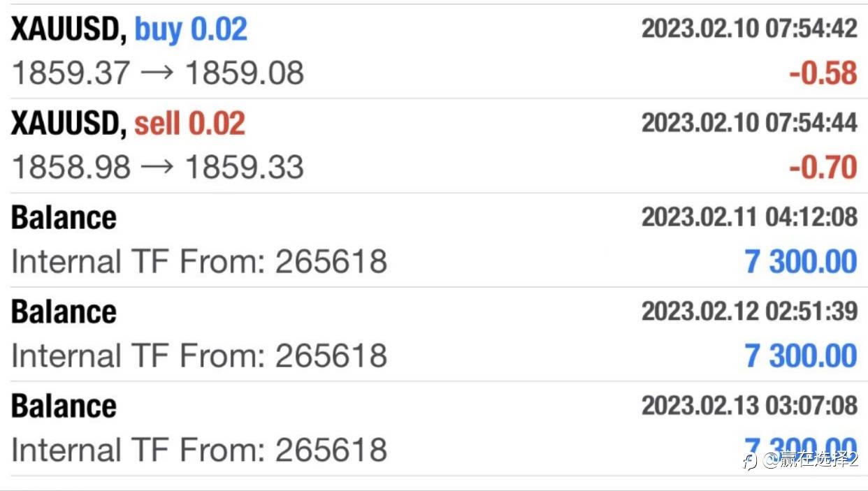Tap the 7 300.00 amount on 2023.02.12
Viewport: 868px width, 491px height.
[801, 356]
